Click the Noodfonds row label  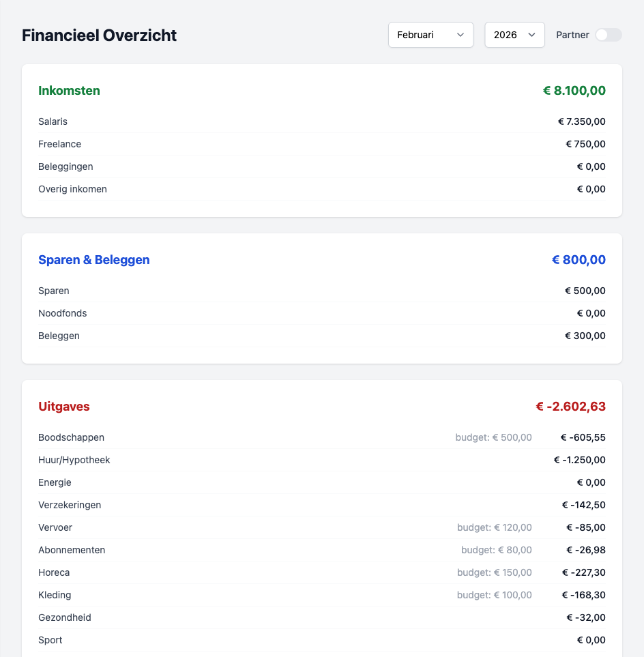click(63, 313)
